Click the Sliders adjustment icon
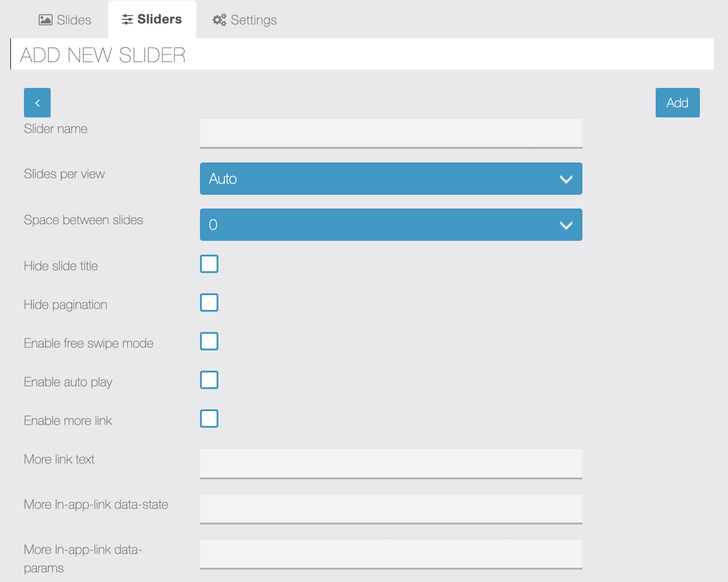Screen dimensions: 728x582 [127, 19]
